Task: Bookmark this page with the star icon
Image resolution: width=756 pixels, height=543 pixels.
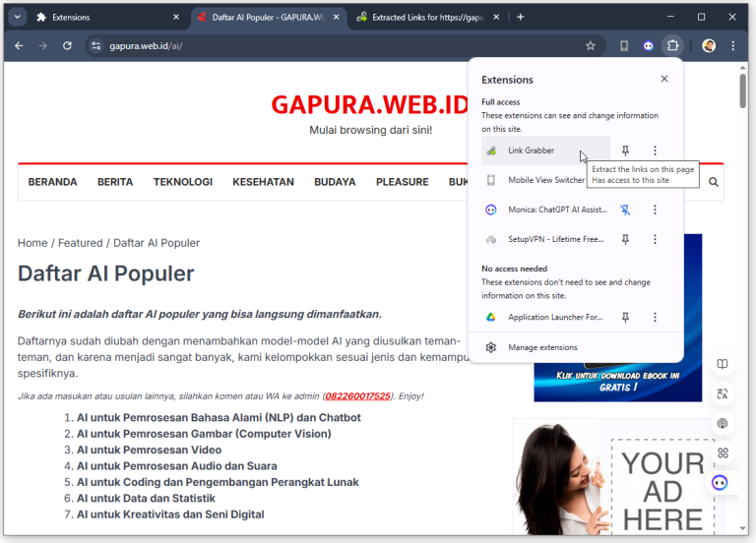Action: point(591,46)
